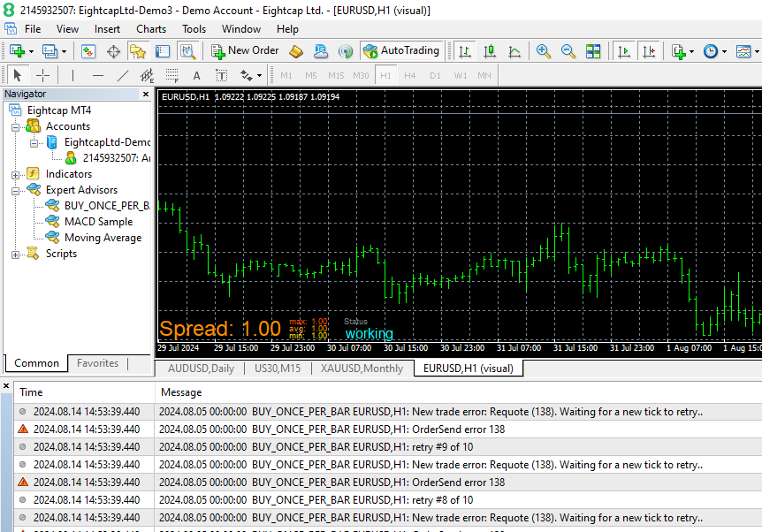Viewport: 762px width, 532px height.
Task: Select the BUY_ONCE_PER_B expert advisor
Action: [x=107, y=206]
